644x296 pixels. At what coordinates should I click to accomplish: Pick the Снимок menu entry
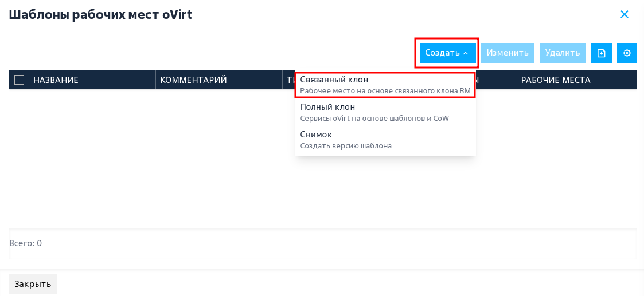[x=385, y=140]
